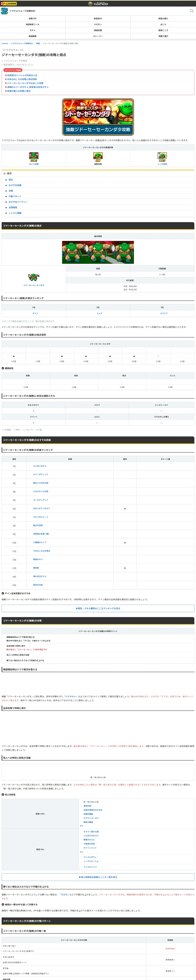Open 欲望の魔人 in the navigation menu
Image resolution: width=196 pixels, height=980 pixels.
[x=163, y=19]
